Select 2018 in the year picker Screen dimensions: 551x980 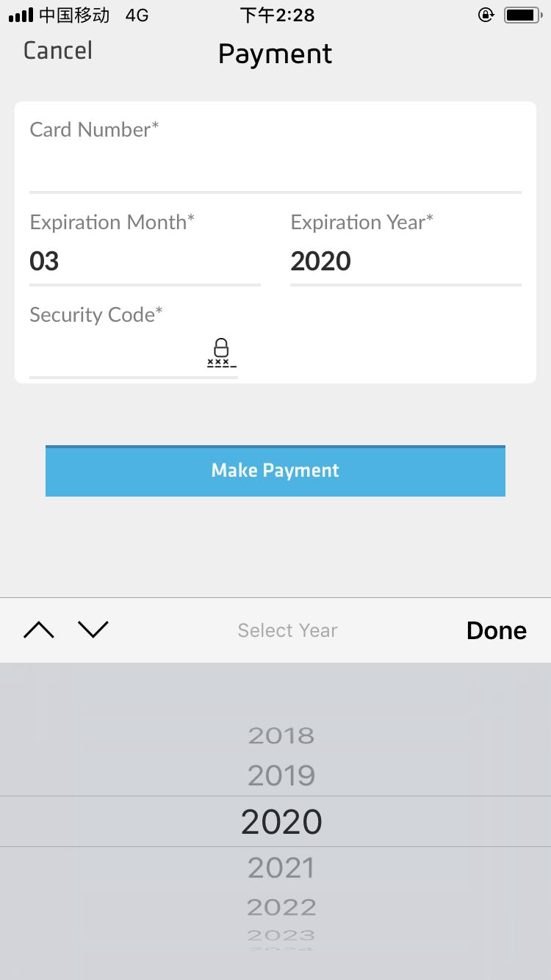281,735
